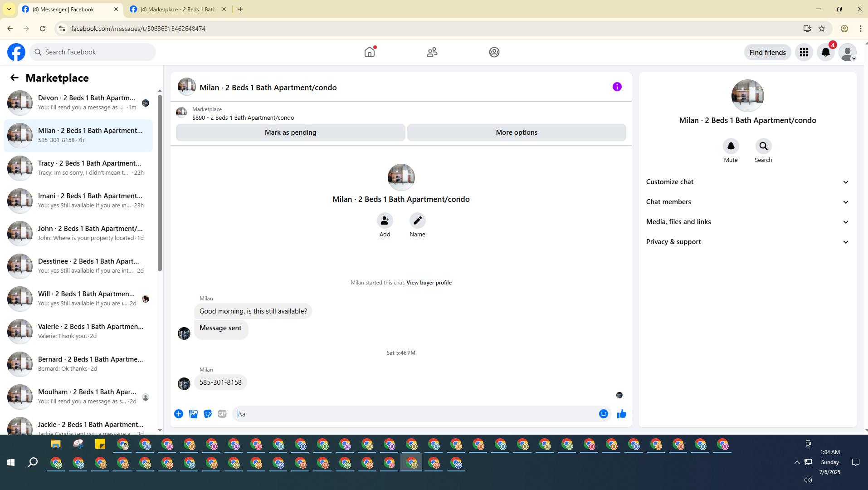The image size is (868, 490).
Task: Open Moulham conversation in chat list
Action: 78,397
